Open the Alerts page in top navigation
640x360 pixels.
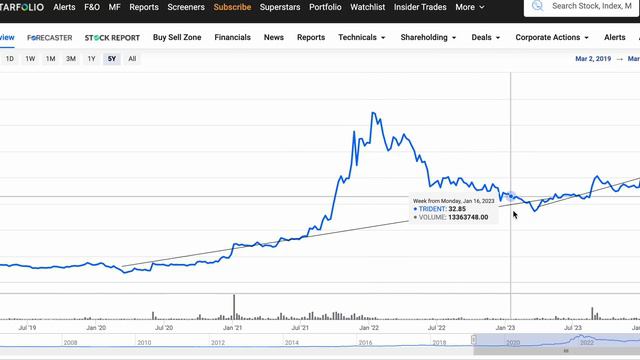(x=64, y=7)
